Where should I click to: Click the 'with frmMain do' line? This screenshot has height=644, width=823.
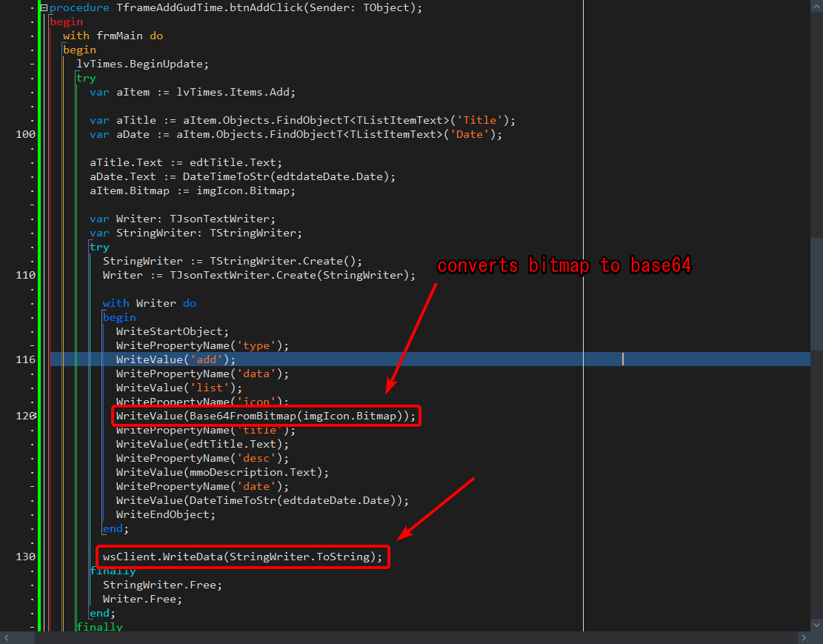tap(113, 36)
